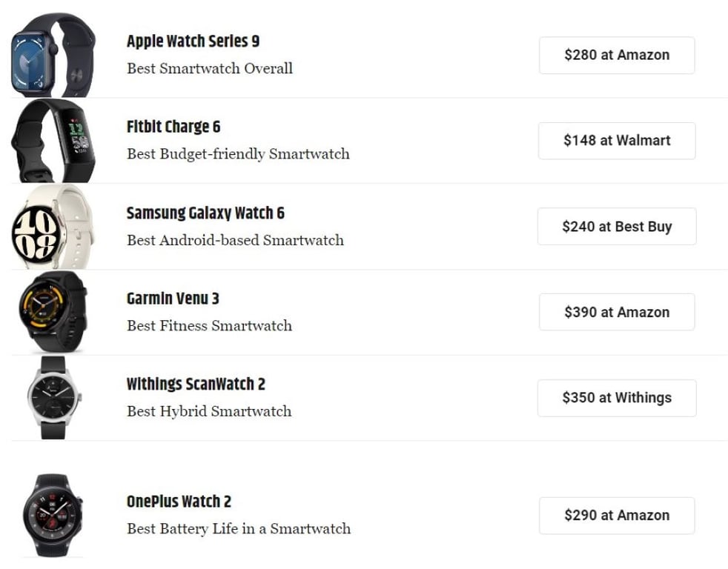Open the Samsung Galaxy Watch 6 thumbnail
Screen dimensions: 728x569
coord(53,227)
